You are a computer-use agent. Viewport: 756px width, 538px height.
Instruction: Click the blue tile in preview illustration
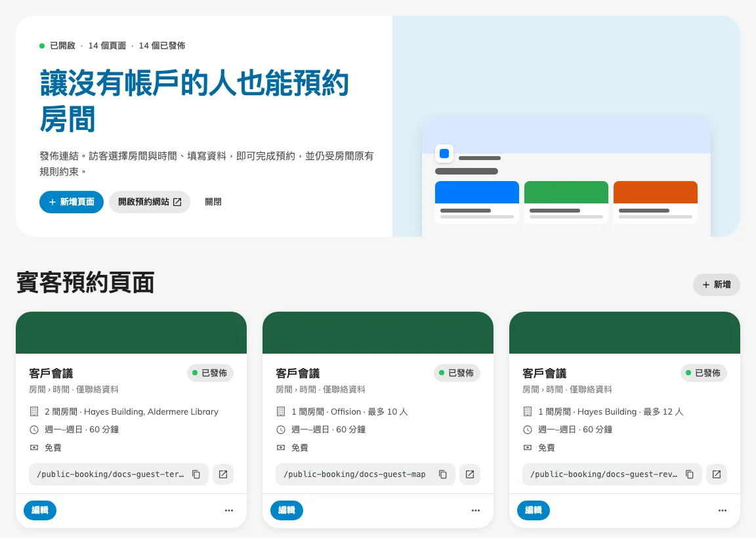[477, 192]
